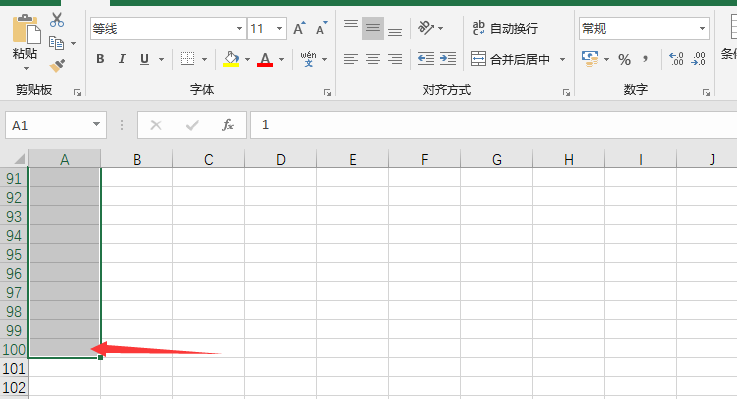Decrease font size with small A

(x=322, y=29)
